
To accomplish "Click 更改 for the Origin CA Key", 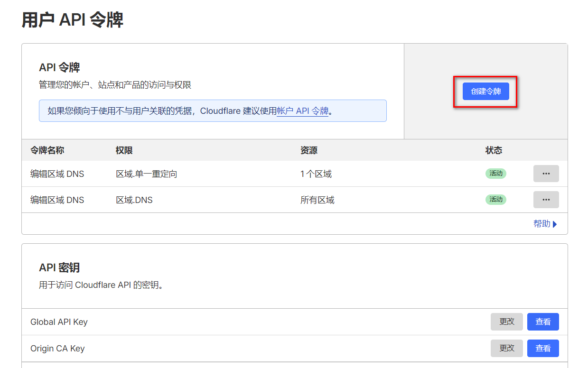I will (506, 348).
